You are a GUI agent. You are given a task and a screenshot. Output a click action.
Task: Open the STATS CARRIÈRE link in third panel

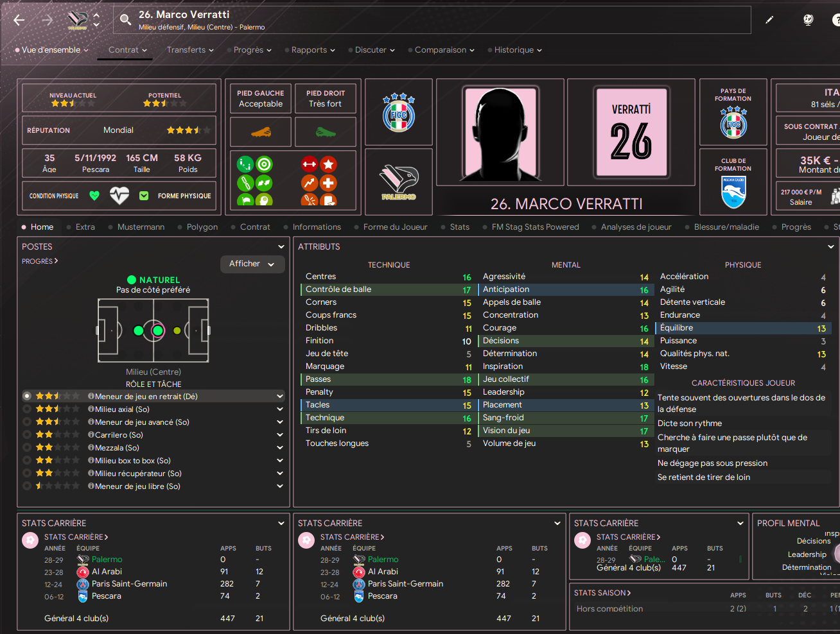628,537
